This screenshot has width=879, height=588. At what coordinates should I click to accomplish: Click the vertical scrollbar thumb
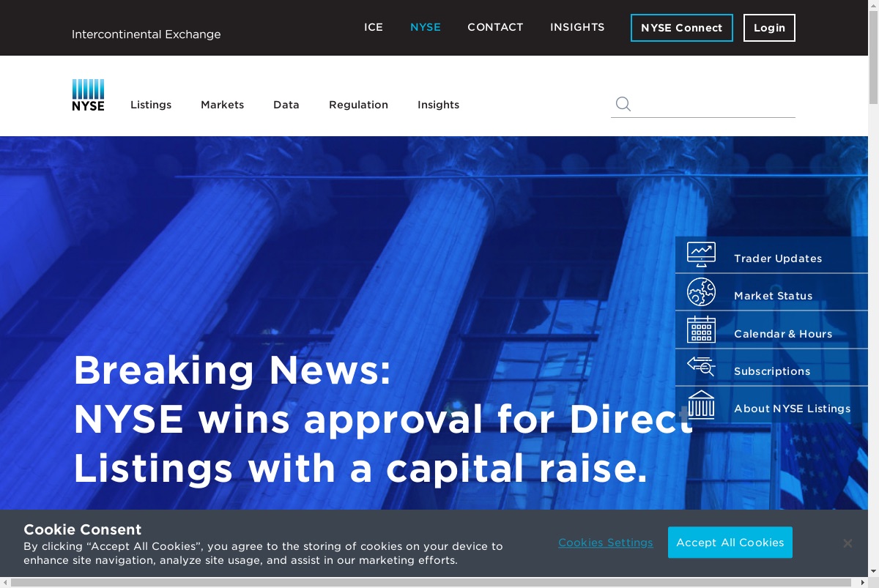[x=873, y=57]
